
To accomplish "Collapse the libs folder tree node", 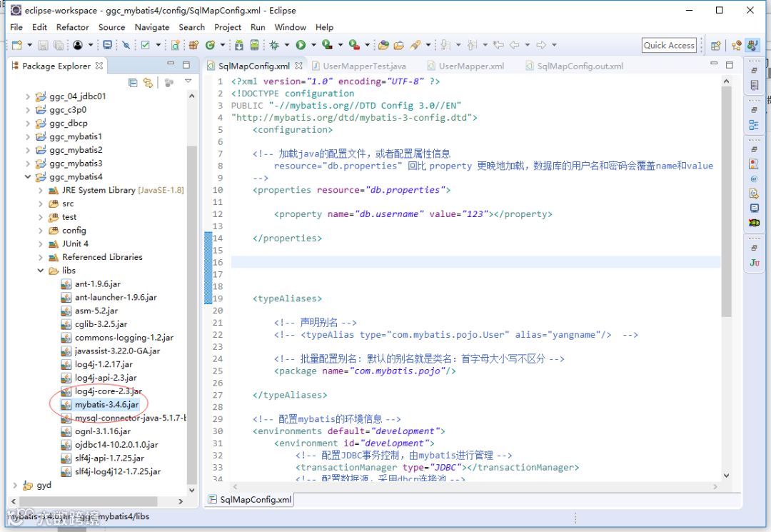I will point(41,271).
